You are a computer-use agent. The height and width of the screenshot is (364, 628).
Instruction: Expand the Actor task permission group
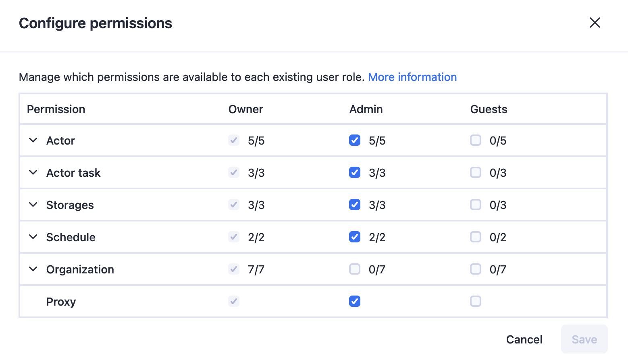tap(33, 172)
